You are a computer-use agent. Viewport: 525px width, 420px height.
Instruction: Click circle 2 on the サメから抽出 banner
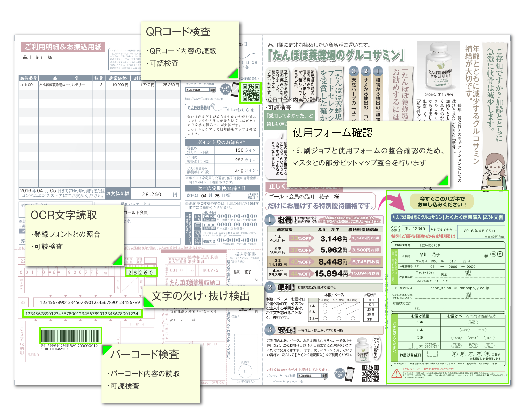(x=366, y=71)
